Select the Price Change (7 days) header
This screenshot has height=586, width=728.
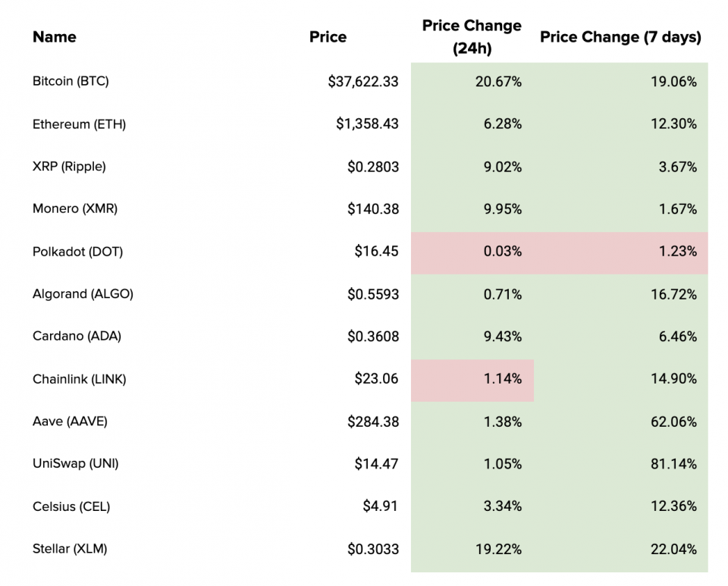pos(620,36)
